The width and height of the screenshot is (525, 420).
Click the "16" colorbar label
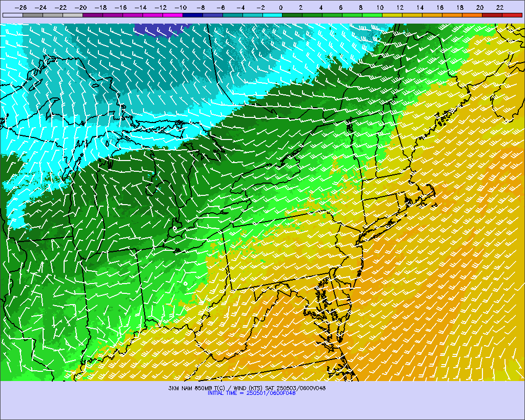click(440, 8)
